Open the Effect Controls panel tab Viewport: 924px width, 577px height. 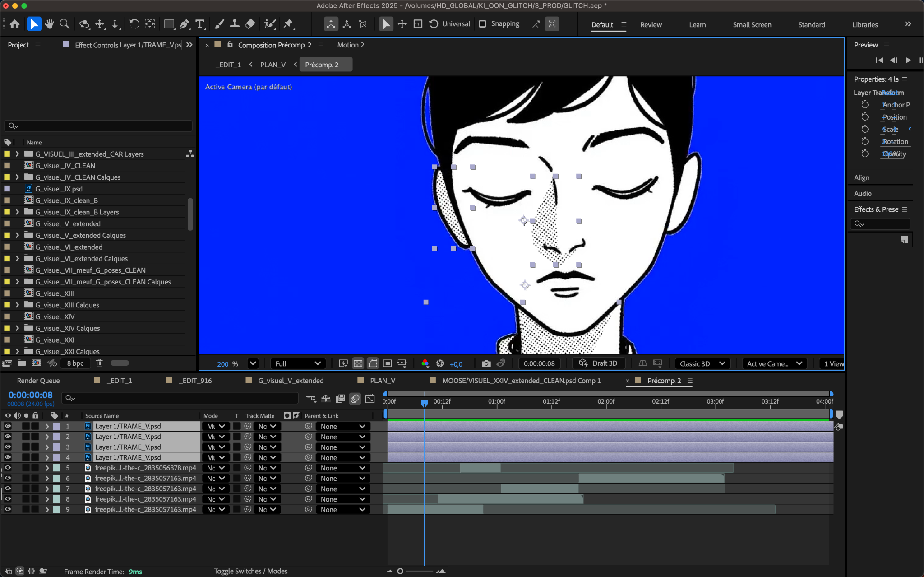click(x=128, y=45)
